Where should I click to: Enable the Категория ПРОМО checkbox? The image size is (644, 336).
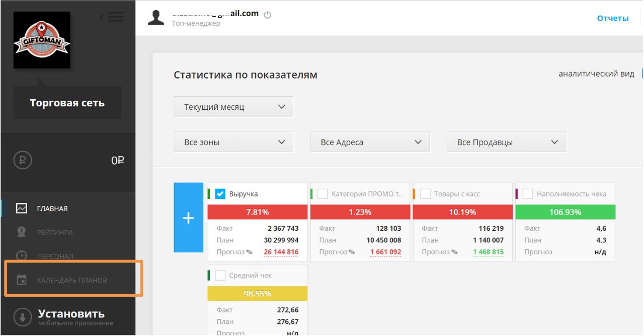[x=323, y=194]
